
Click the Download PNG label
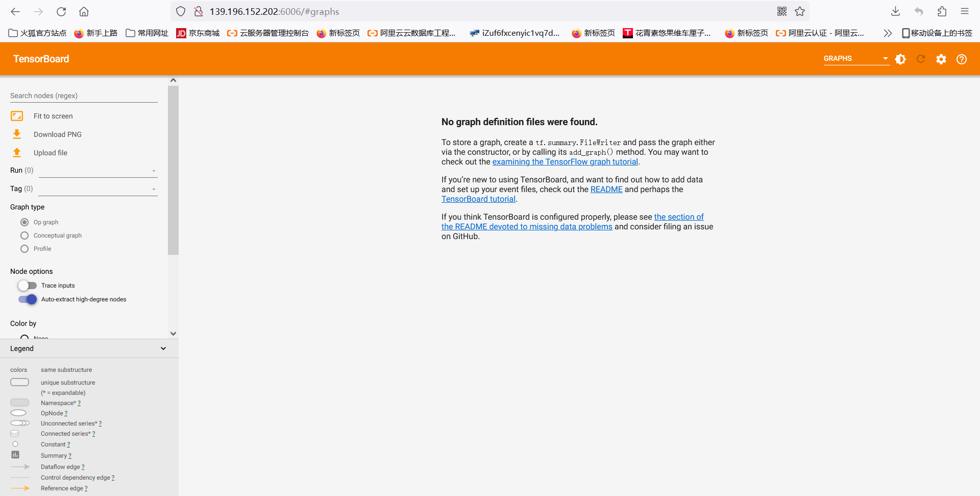tap(58, 134)
